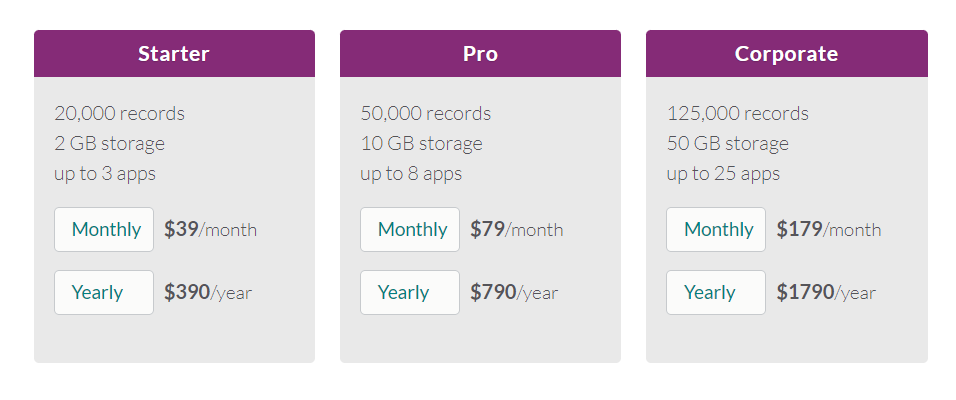Image resolution: width=956 pixels, height=400 pixels.
Task: Click the $790/year Pro price
Action: pos(514,293)
